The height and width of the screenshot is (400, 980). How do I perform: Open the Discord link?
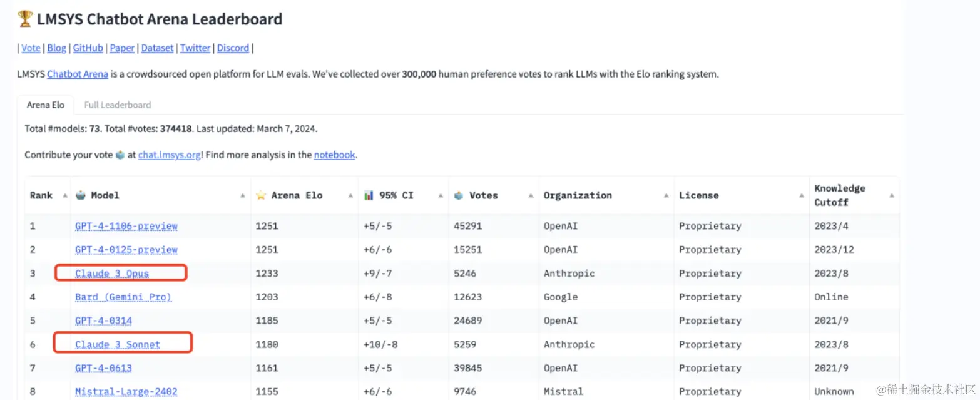point(233,48)
